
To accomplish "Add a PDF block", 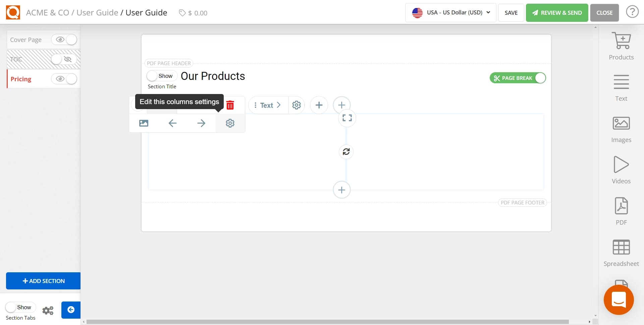I will 621,210.
